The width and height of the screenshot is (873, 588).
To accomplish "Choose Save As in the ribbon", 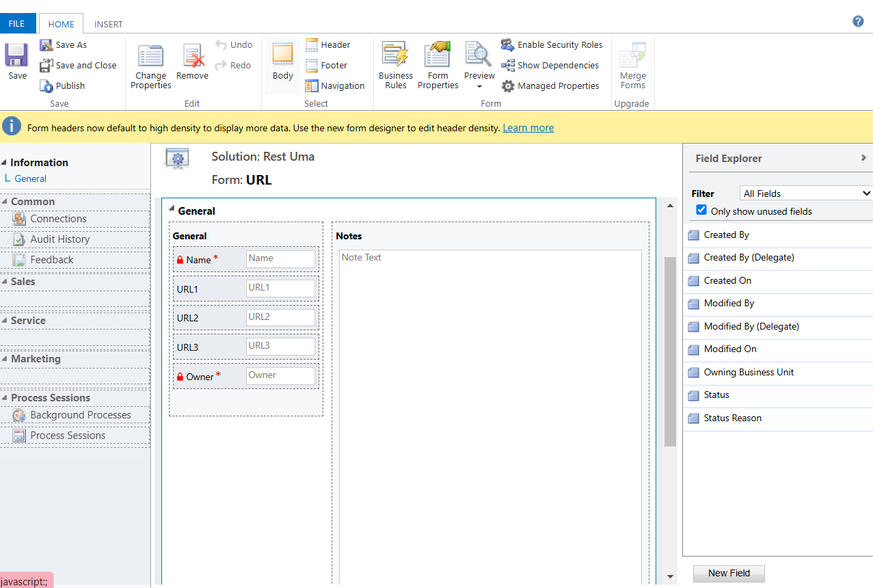I will click(x=63, y=45).
